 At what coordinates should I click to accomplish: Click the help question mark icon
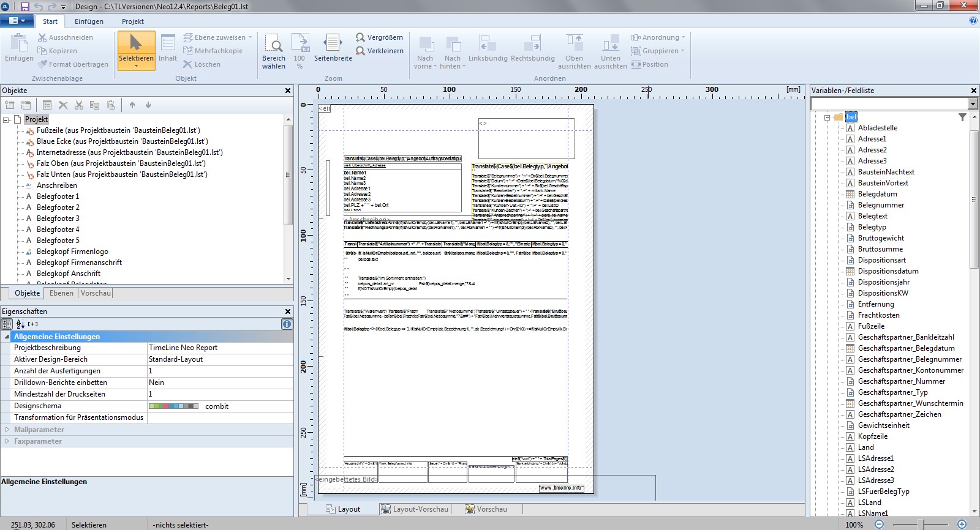point(973,21)
